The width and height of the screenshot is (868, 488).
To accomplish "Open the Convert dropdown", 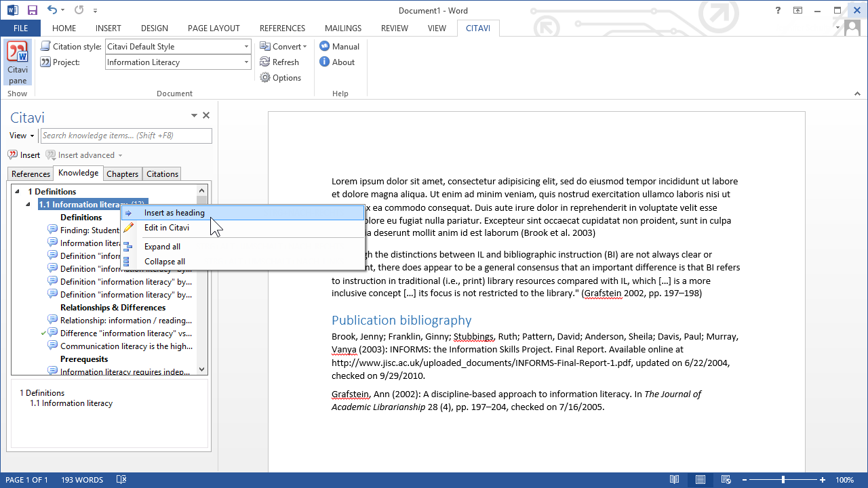I will [x=283, y=46].
